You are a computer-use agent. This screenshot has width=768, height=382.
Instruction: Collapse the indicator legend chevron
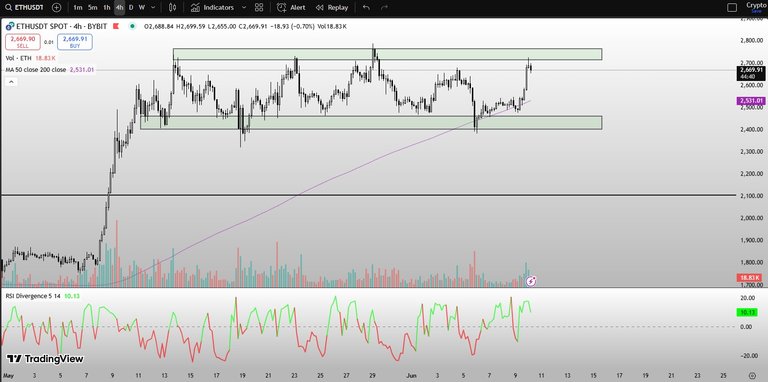(x=11, y=82)
